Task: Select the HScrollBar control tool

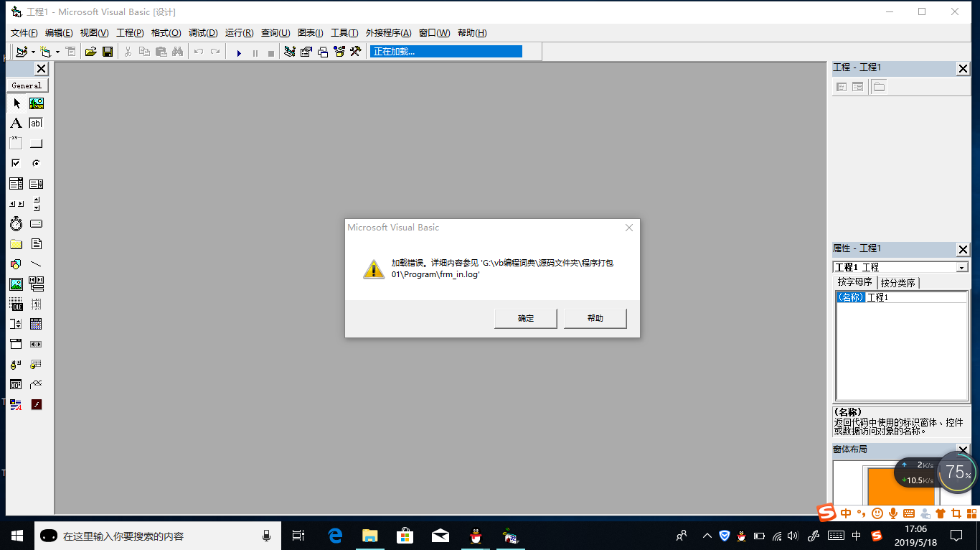Action: pos(17,204)
